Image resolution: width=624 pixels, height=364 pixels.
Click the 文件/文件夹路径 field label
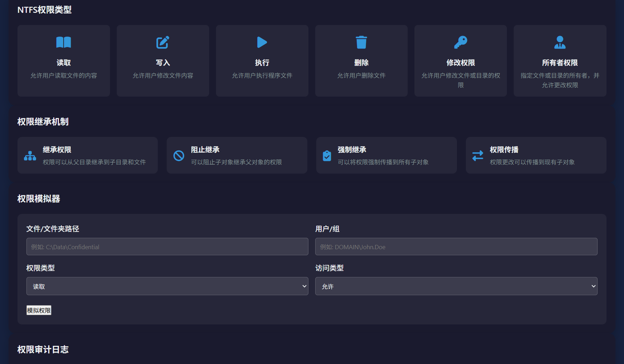[52, 229]
